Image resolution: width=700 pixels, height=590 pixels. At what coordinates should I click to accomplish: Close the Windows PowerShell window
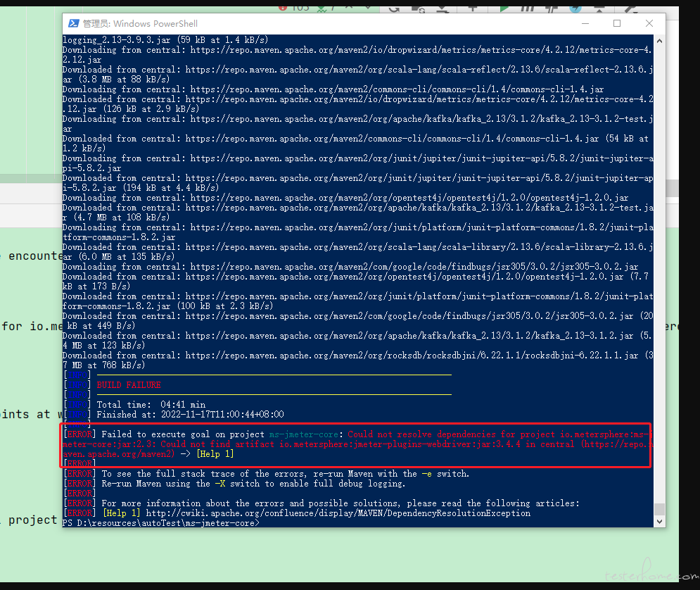(649, 24)
